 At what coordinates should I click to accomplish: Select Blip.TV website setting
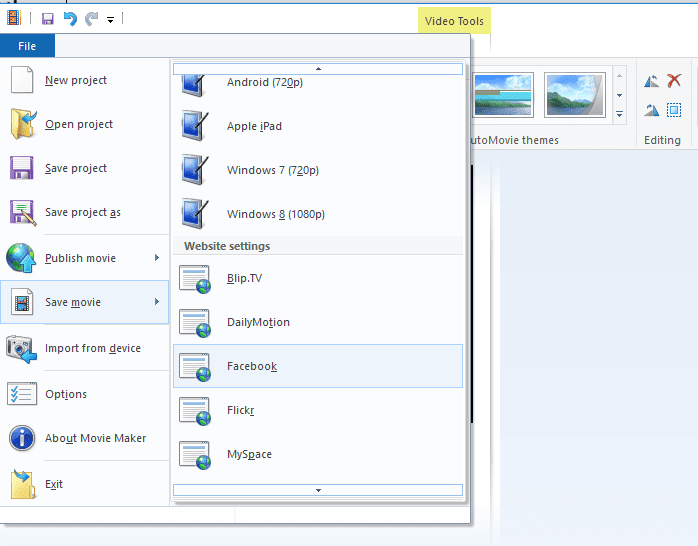tap(318, 278)
